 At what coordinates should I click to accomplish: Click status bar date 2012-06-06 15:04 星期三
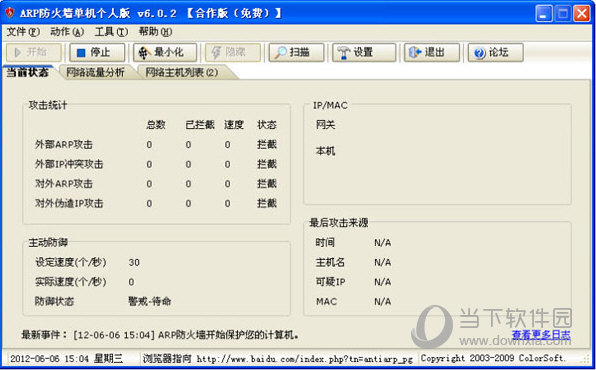coord(67,358)
